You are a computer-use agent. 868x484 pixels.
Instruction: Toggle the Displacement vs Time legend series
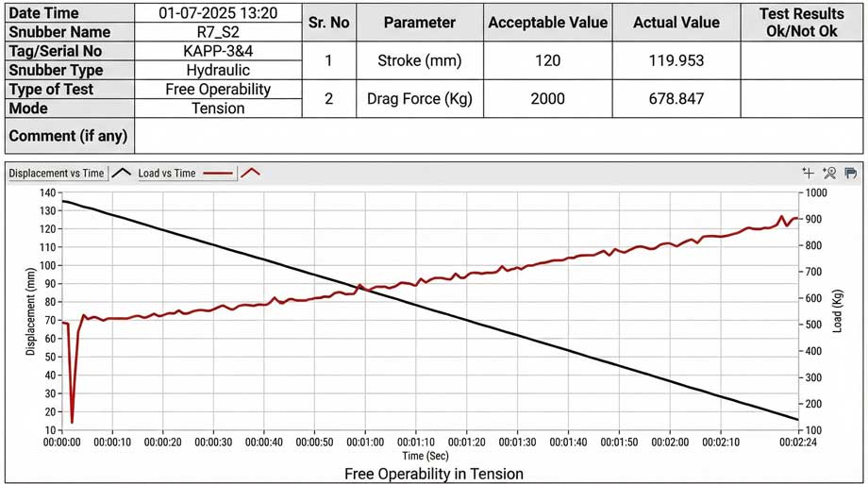57,174
